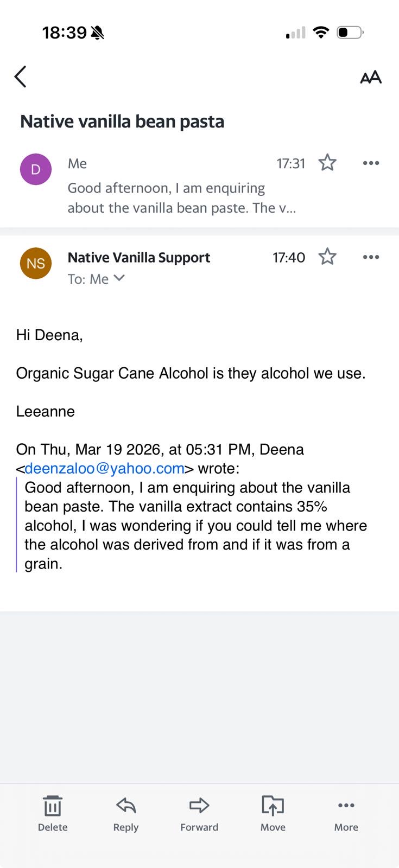Tap the purple D sender avatar
The height and width of the screenshot is (868, 399).
coord(36,169)
